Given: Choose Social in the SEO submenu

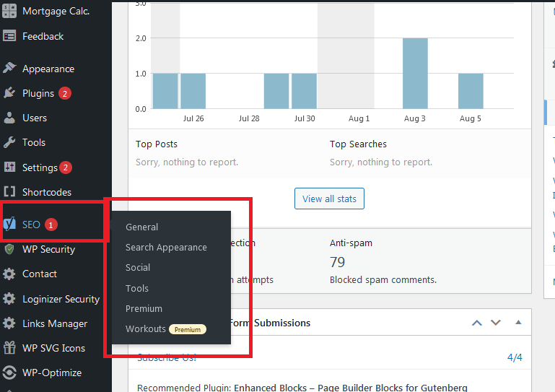Looking at the screenshot, I should click(x=138, y=267).
